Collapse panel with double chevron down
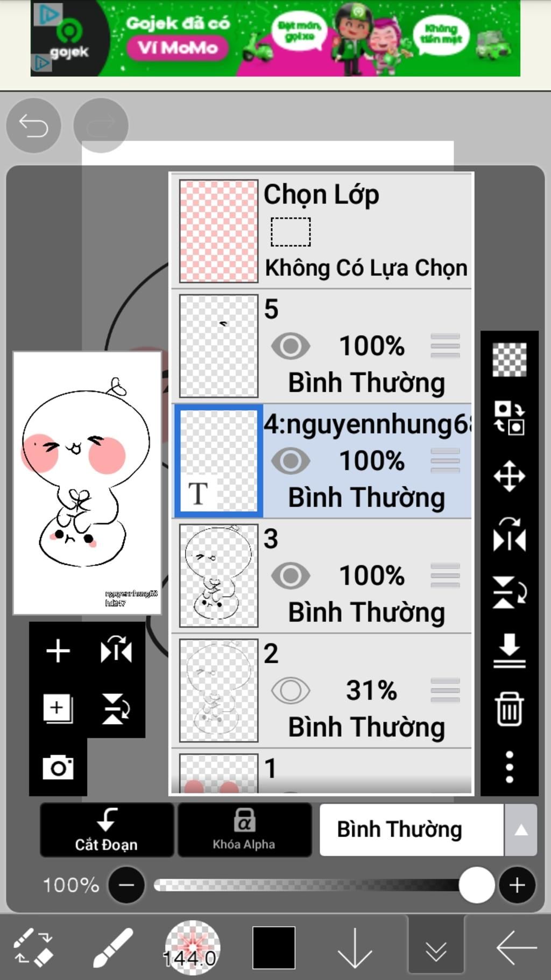The width and height of the screenshot is (551, 980). 436,948
